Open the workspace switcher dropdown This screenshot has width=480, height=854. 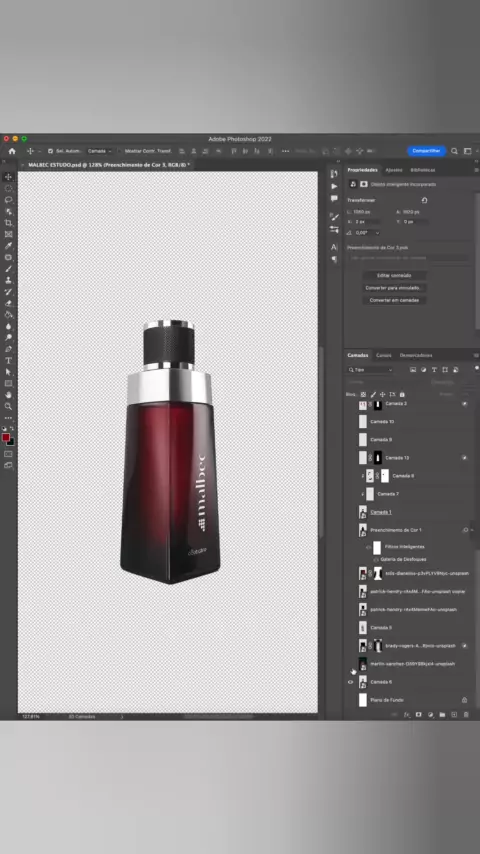pos(467,151)
